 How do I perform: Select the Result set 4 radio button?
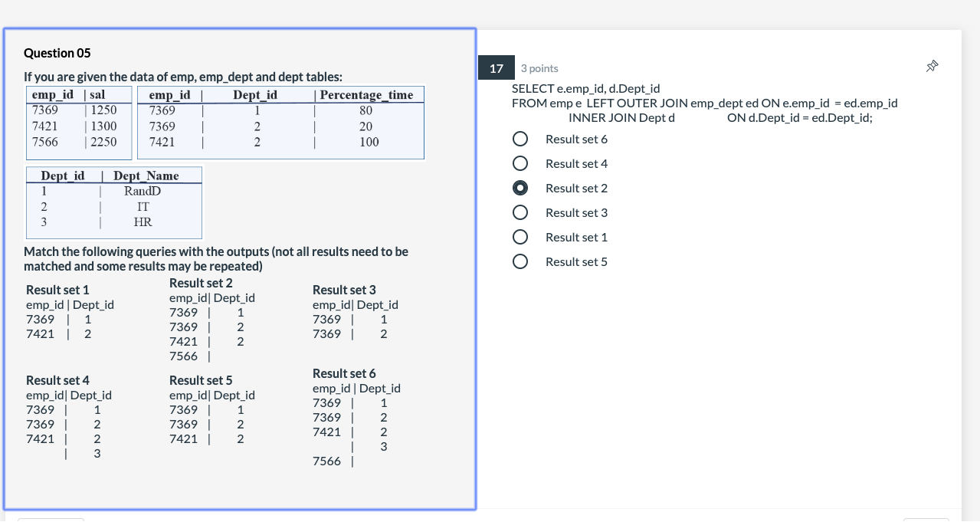pos(520,163)
